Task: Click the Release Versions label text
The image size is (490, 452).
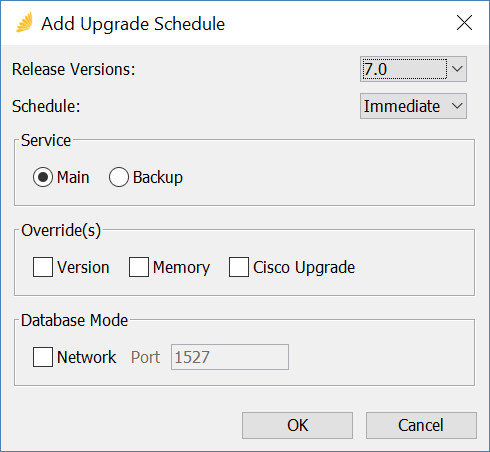Action: (x=74, y=69)
